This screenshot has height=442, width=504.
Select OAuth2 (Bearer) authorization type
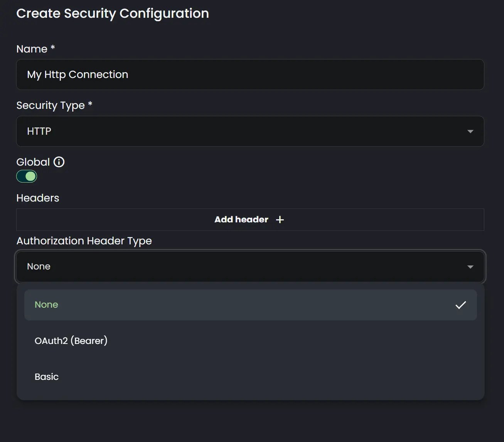[71, 340]
